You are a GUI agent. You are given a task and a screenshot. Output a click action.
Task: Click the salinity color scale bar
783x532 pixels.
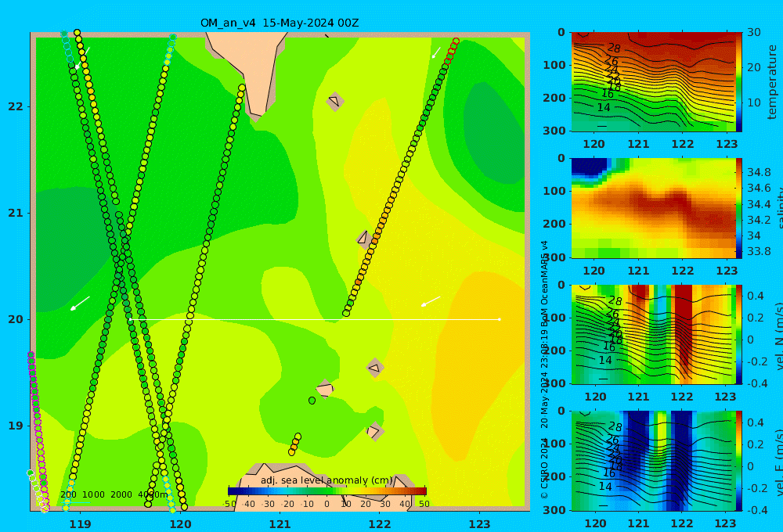(739, 208)
